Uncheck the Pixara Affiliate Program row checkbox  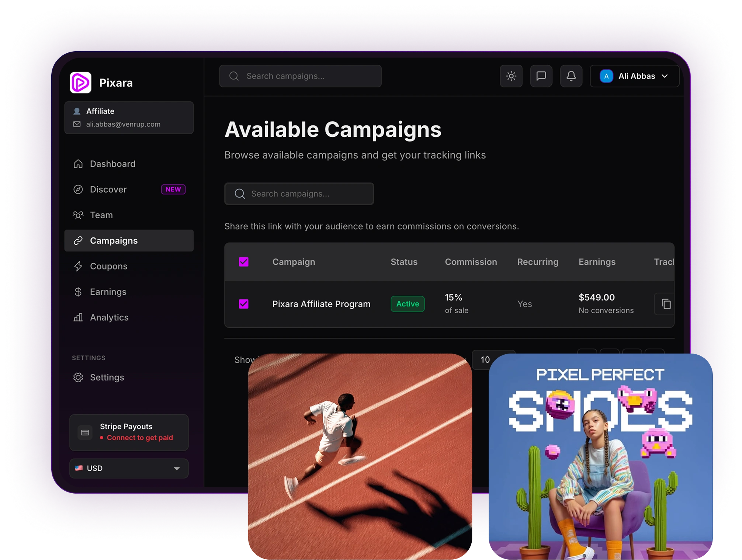243,304
